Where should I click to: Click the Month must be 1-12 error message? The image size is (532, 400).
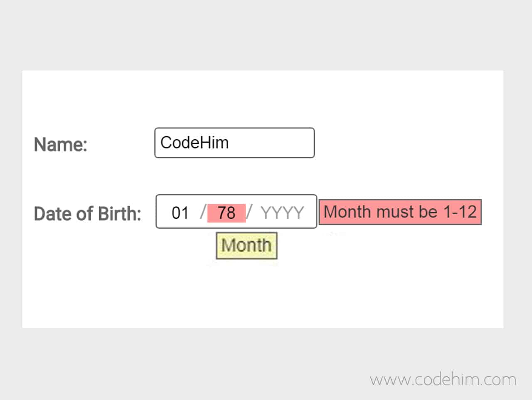tap(400, 212)
